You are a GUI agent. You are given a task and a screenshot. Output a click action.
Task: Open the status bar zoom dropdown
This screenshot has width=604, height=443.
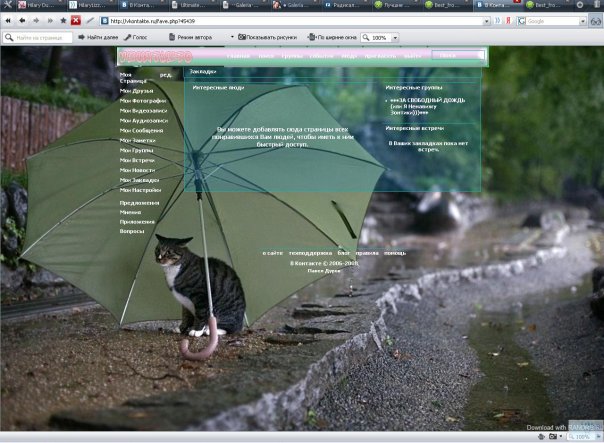point(599,436)
